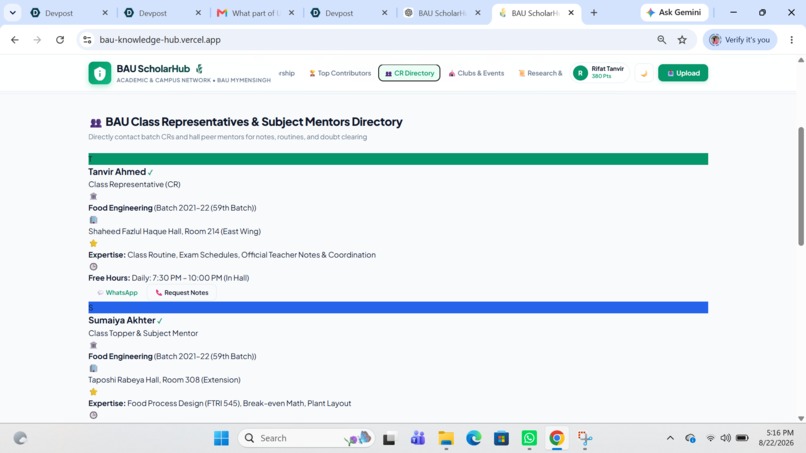Click the browser address bar URL
Screen dimensions: 806x453
tap(160, 40)
